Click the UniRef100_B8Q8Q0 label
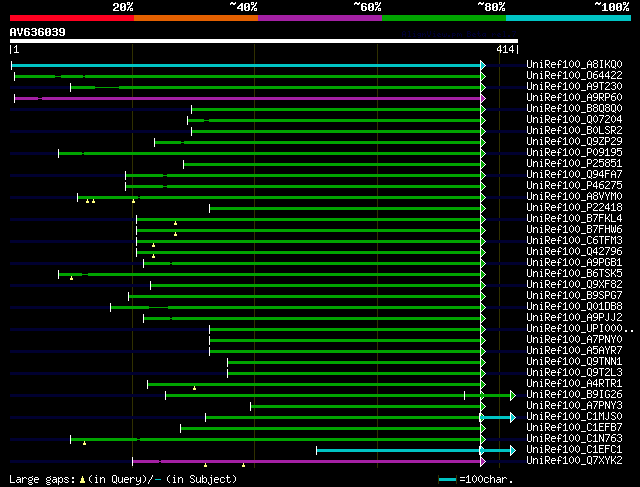Screen dimensions: 640x487 [574, 109]
